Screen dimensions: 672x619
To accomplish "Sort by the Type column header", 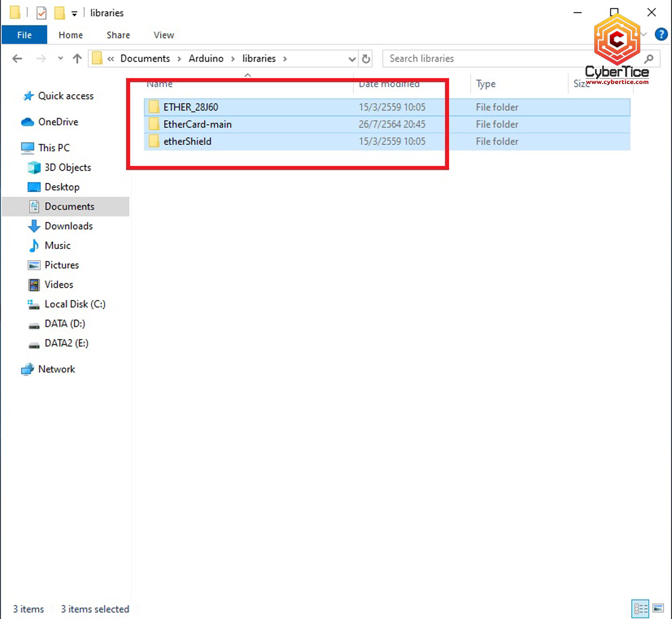I will click(x=486, y=84).
